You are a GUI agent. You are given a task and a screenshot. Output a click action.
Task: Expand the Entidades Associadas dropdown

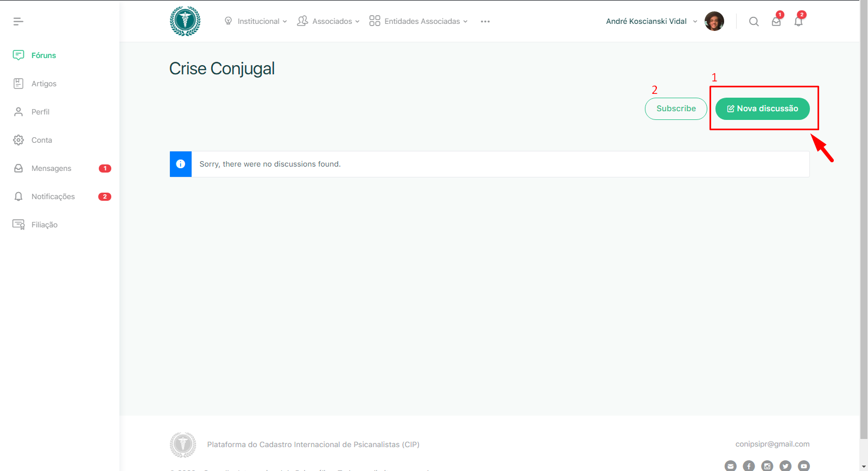coord(418,21)
